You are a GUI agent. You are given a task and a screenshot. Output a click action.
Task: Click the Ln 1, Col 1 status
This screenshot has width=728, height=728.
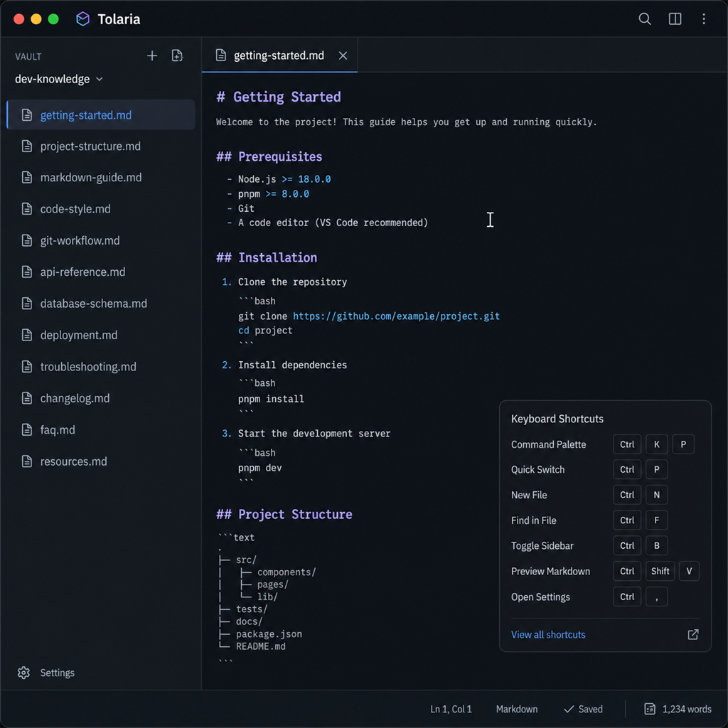(451, 709)
